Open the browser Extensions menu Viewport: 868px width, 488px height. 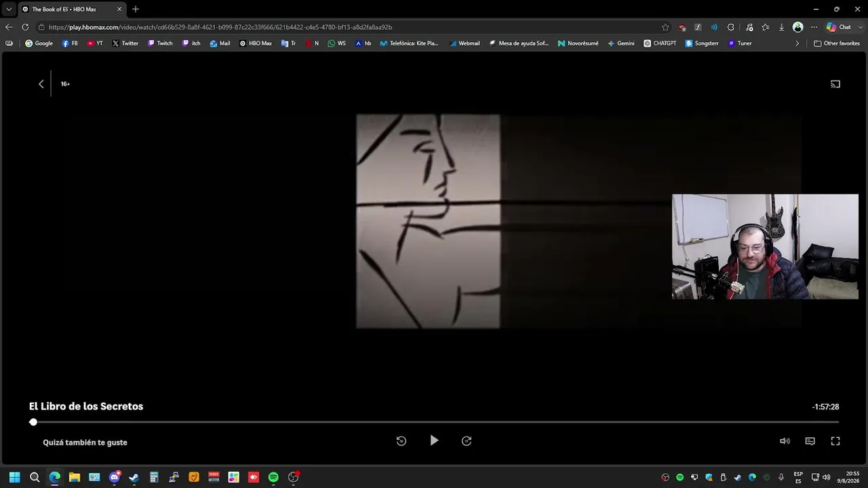730,27
